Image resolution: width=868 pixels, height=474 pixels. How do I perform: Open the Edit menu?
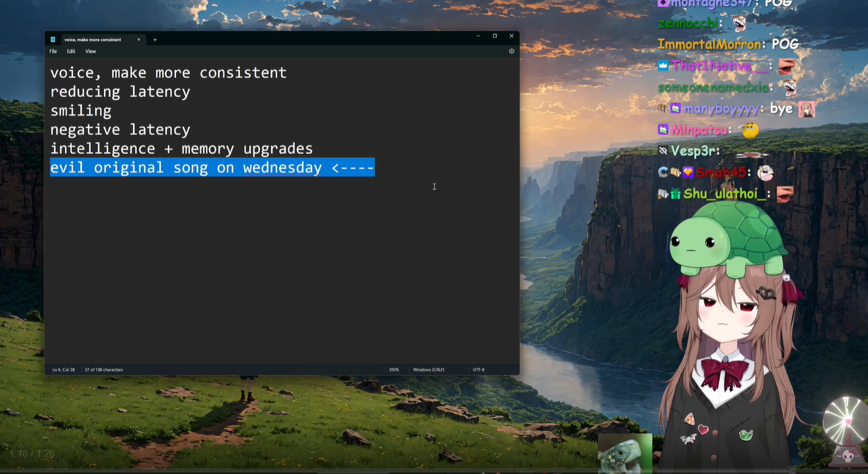coord(71,51)
